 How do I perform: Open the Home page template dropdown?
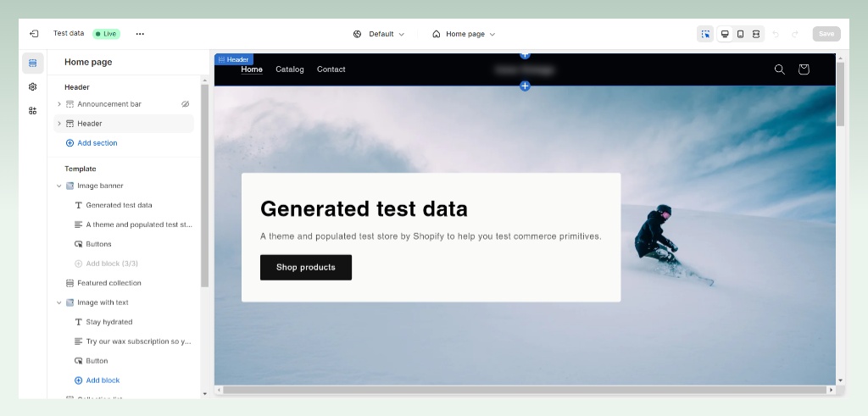point(464,34)
